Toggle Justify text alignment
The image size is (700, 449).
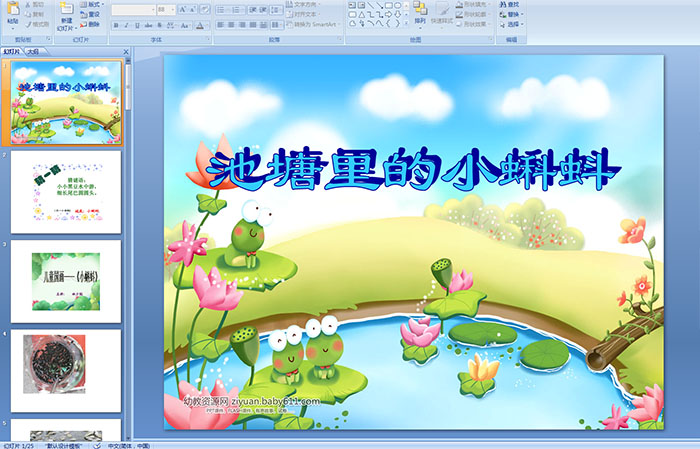253,25
